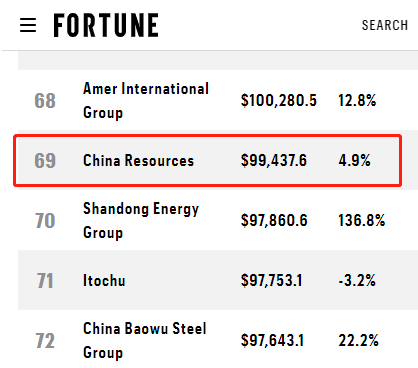Open the SEARCH link

tap(385, 25)
